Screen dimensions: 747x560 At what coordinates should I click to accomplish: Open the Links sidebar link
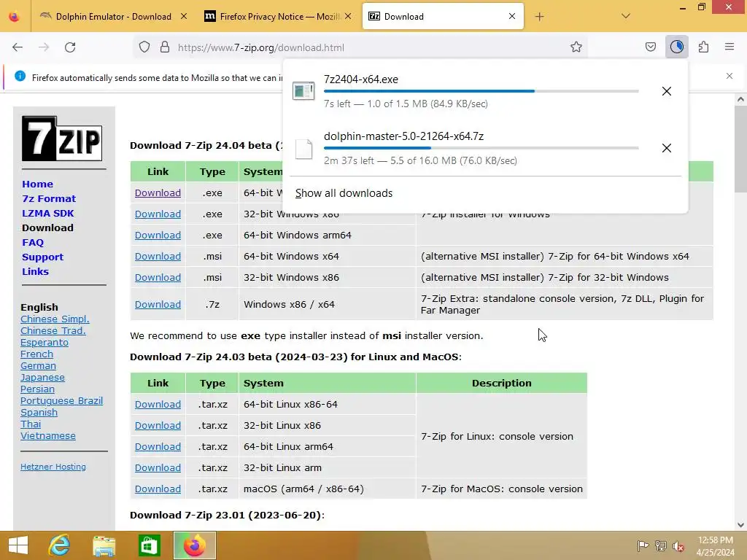click(35, 271)
